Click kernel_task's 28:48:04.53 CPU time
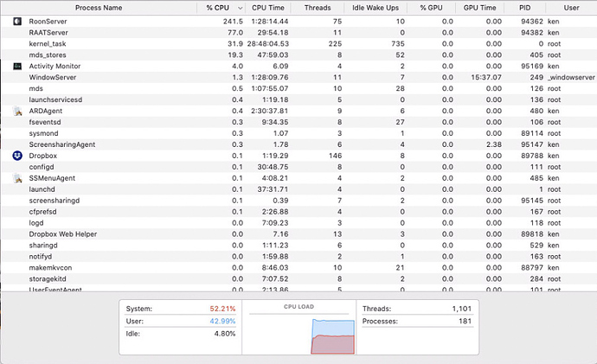Screen dimensions: 597x364 pos(268,44)
